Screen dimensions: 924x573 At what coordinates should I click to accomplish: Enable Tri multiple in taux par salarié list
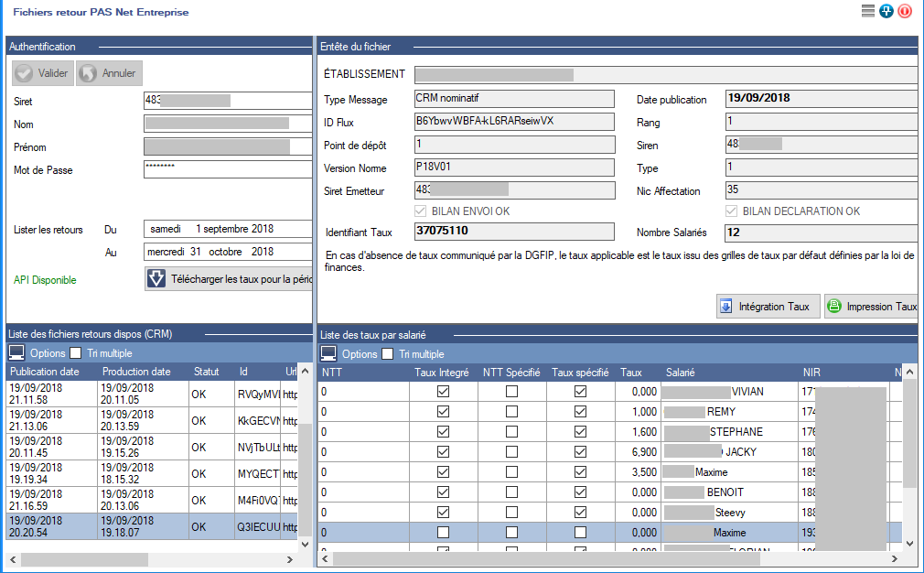point(389,354)
